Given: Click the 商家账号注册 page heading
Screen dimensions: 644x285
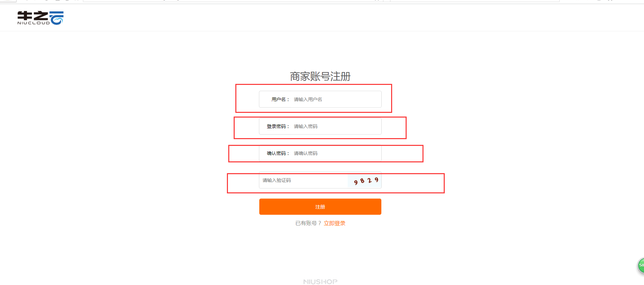Looking at the screenshot, I should pos(320,76).
